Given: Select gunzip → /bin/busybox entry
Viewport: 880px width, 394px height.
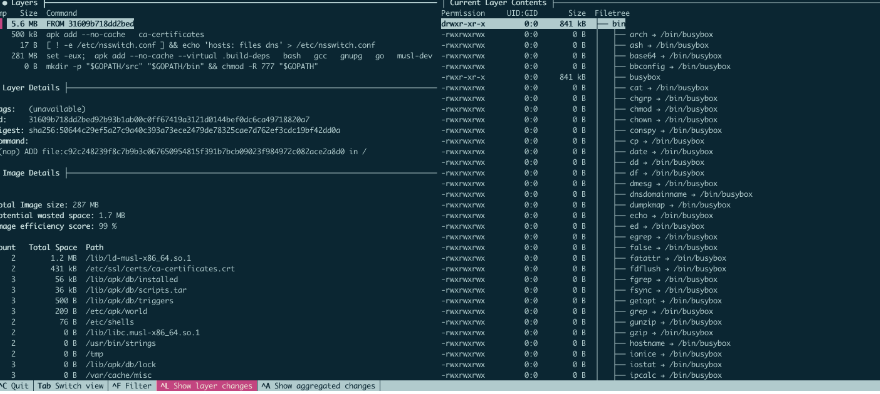Looking at the screenshot, I should (x=676, y=322).
